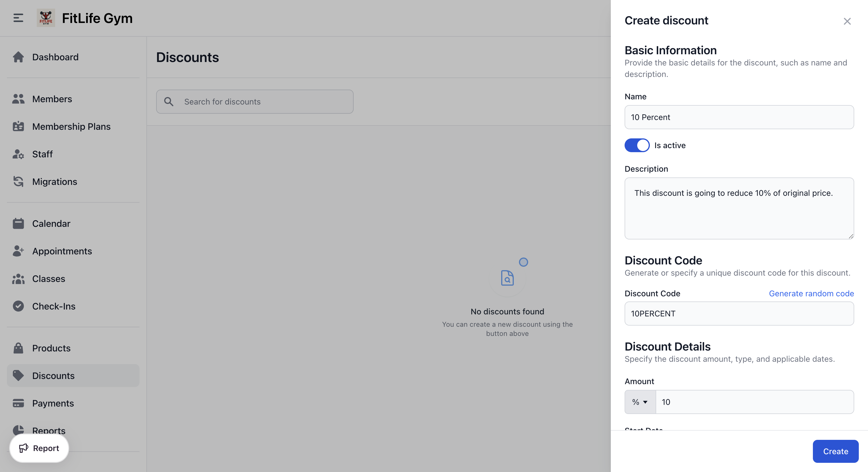Focus the discount search field

[255, 101]
